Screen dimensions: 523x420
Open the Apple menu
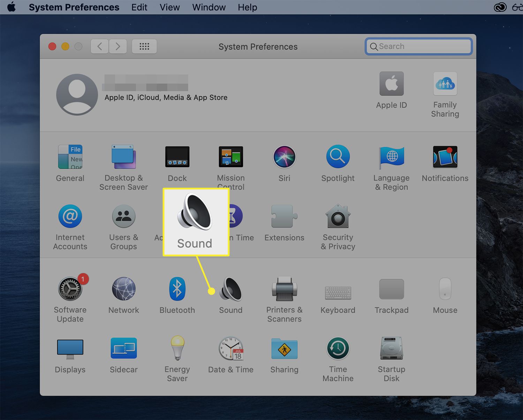(12, 7)
